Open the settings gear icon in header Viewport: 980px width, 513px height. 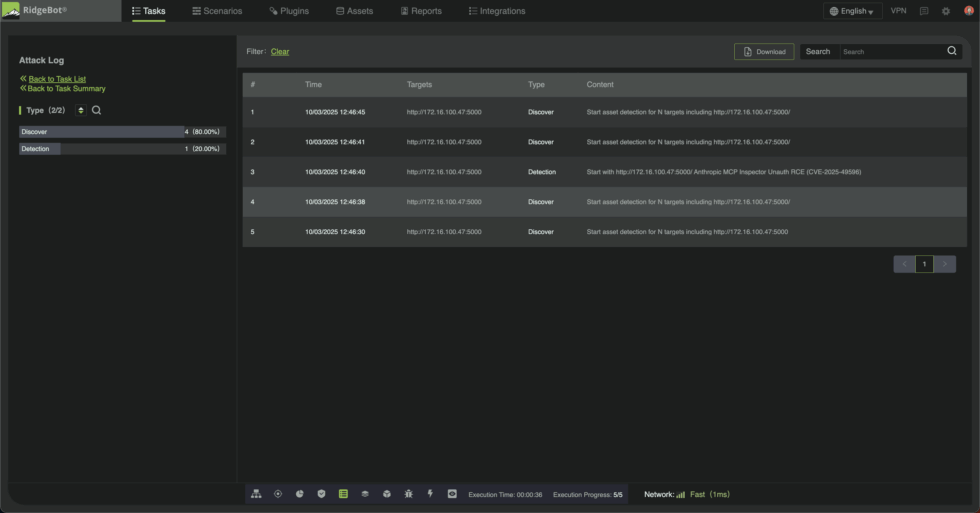tap(946, 11)
